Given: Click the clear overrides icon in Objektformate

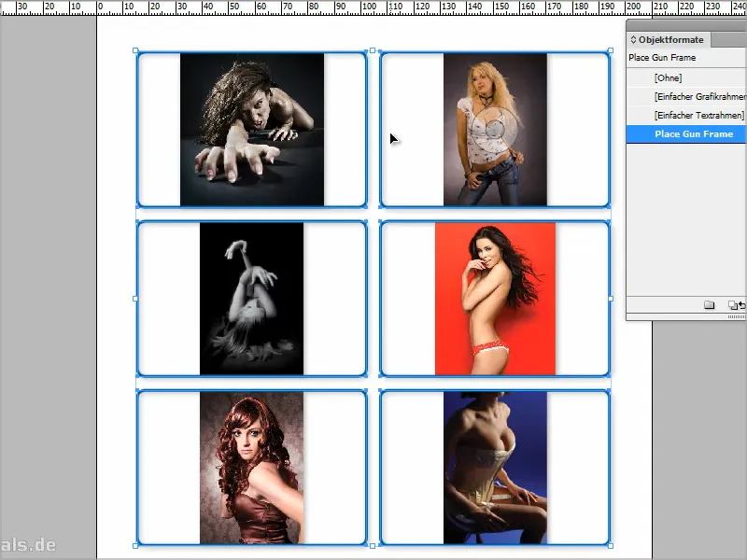Looking at the screenshot, I should tap(735, 305).
